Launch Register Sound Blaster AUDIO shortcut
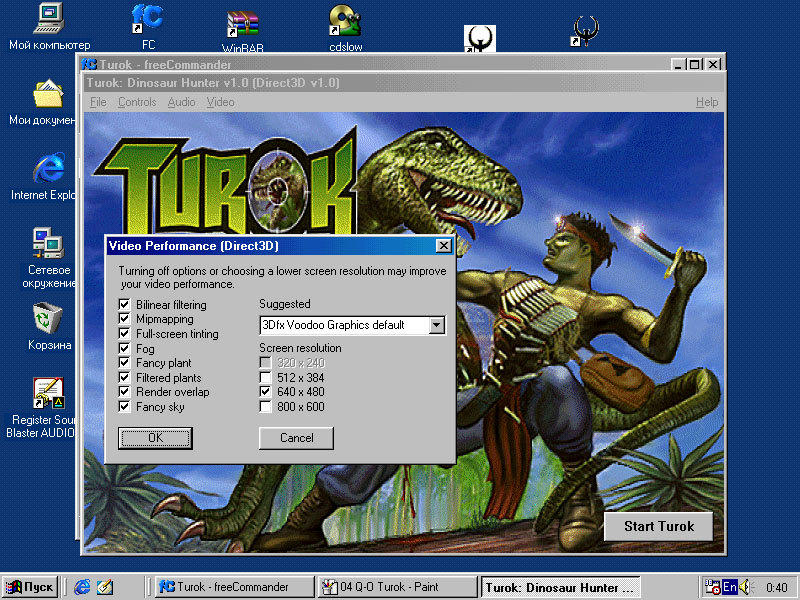Viewport: 800px width, 600px height. coord(48,395)
